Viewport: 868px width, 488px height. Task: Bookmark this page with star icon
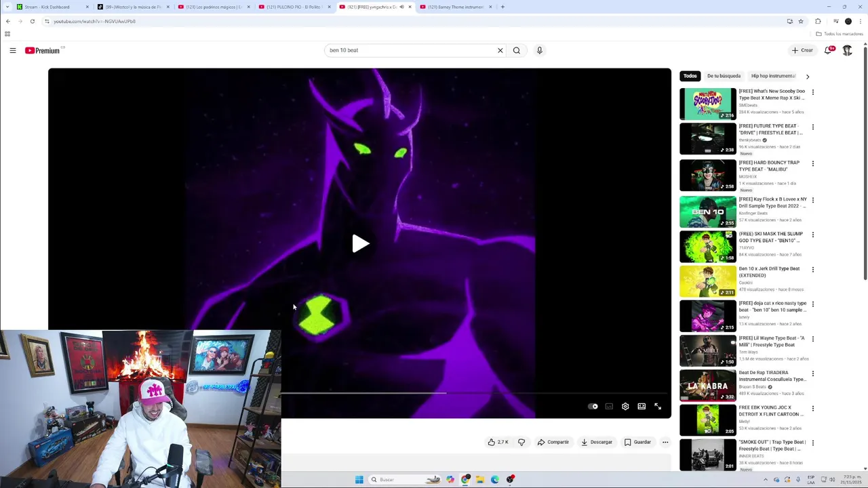(801, 21)
